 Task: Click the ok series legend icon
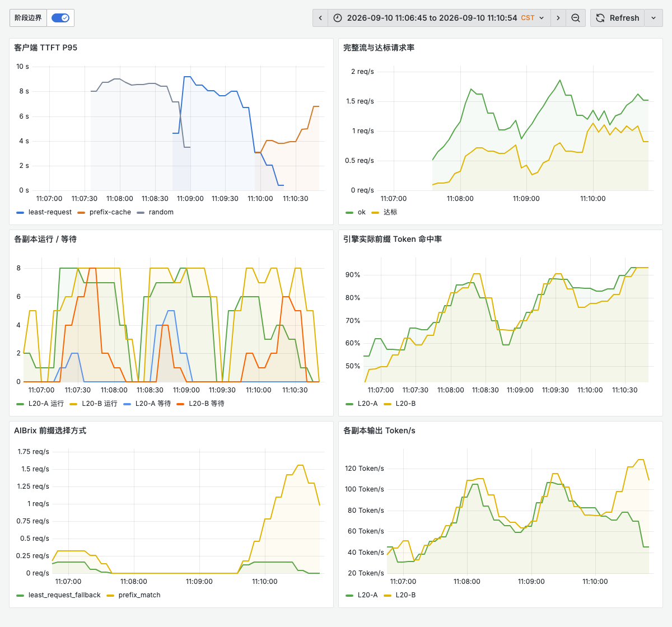point(349,213)
